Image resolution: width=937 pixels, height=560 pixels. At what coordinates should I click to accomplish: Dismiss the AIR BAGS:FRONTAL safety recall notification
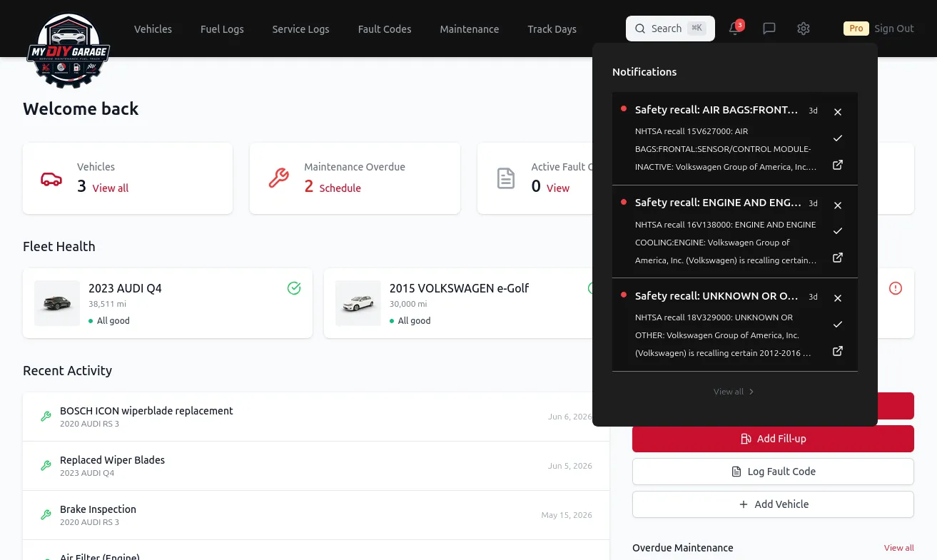(x=838, y=112)
